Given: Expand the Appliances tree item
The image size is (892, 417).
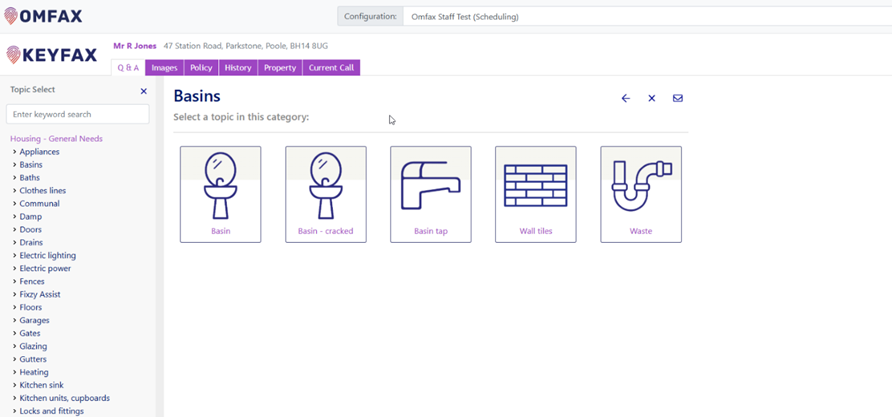Looking at the screenshot, I should click(15, 152).
